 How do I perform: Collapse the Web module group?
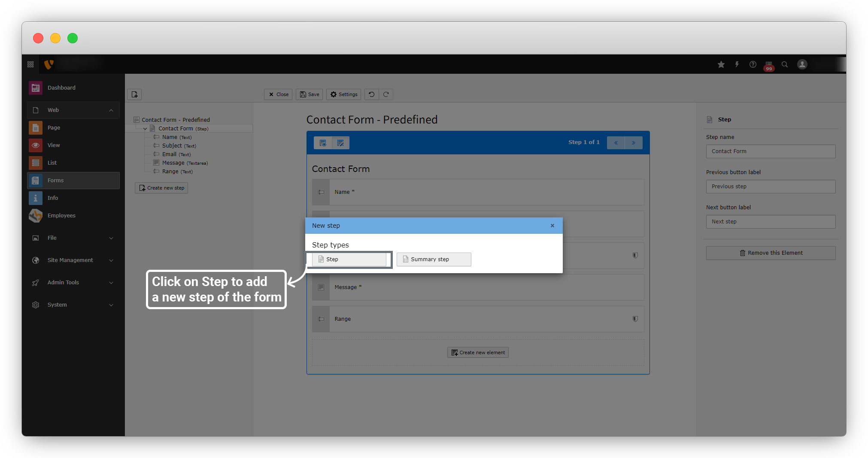(111, 110)
